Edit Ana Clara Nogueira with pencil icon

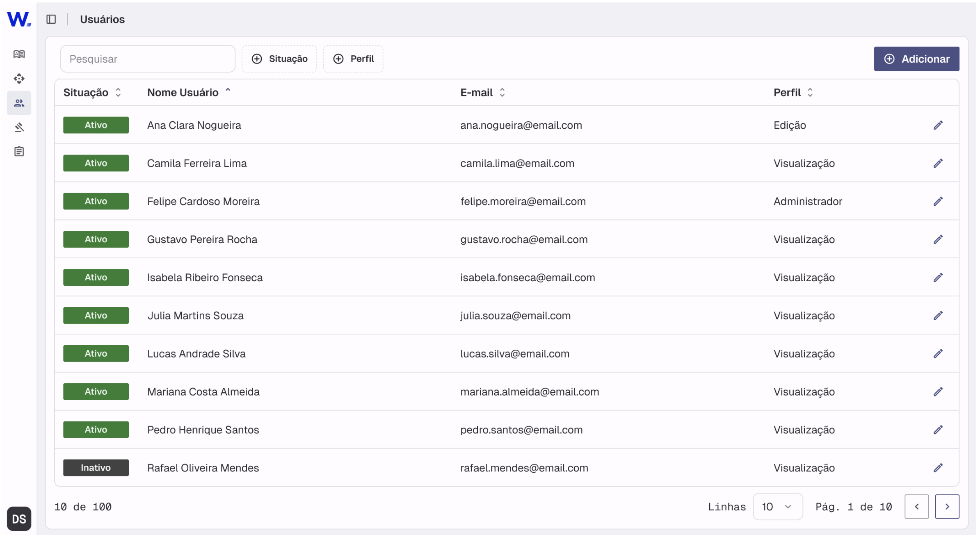(x=938, y=125)
